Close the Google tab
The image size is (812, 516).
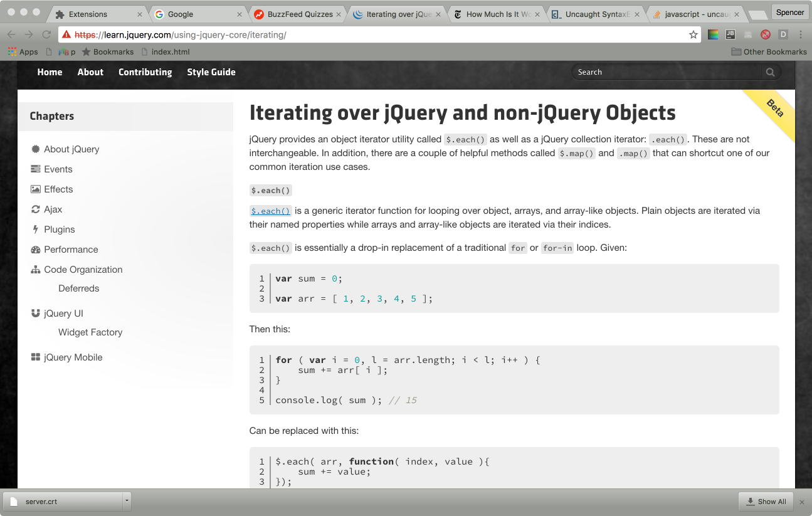click(240, 14)
